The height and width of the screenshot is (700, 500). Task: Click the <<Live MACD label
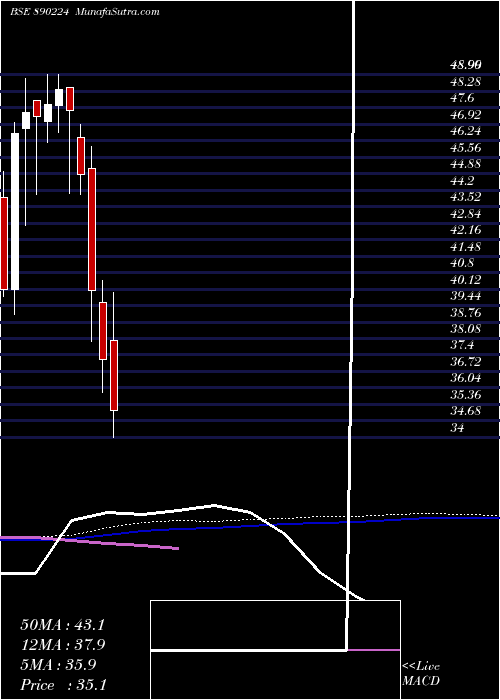(421, 674)
